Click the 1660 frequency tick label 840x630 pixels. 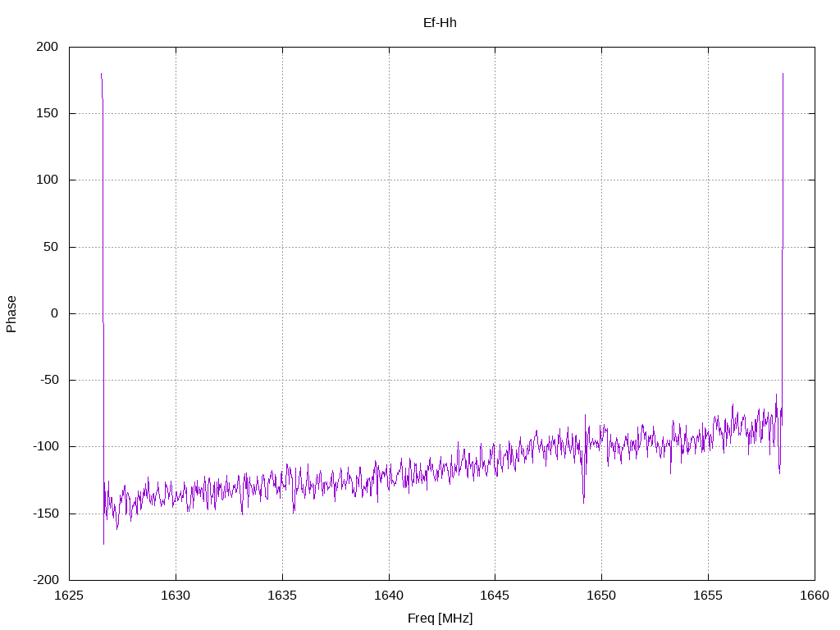pyautogui.click(x=815, y=596)
